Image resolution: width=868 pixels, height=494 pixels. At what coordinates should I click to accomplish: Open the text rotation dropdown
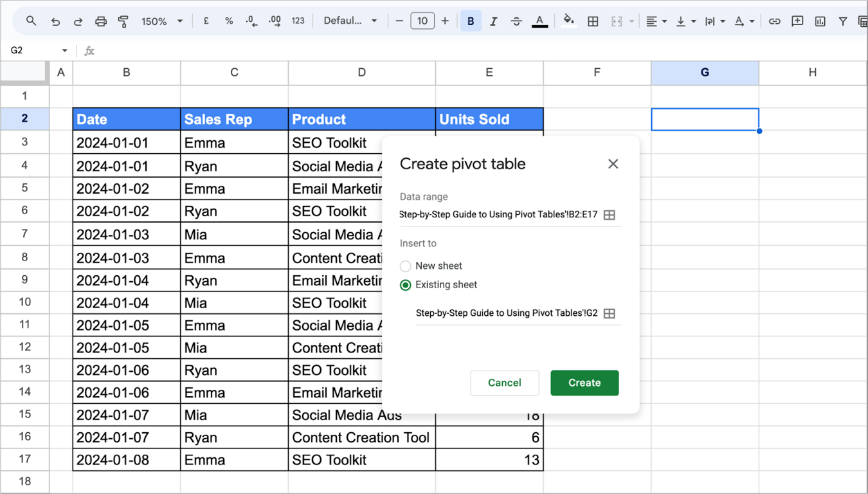point(744,21)
